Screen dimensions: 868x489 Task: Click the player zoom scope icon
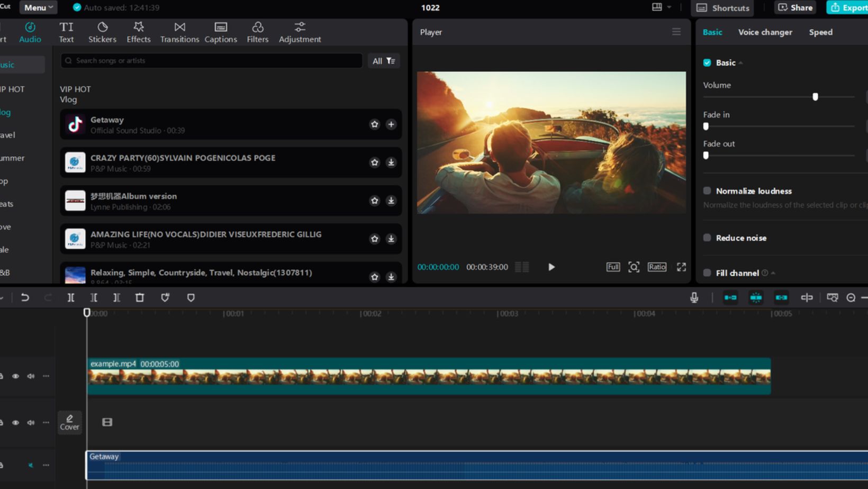[x=634, y=267]
